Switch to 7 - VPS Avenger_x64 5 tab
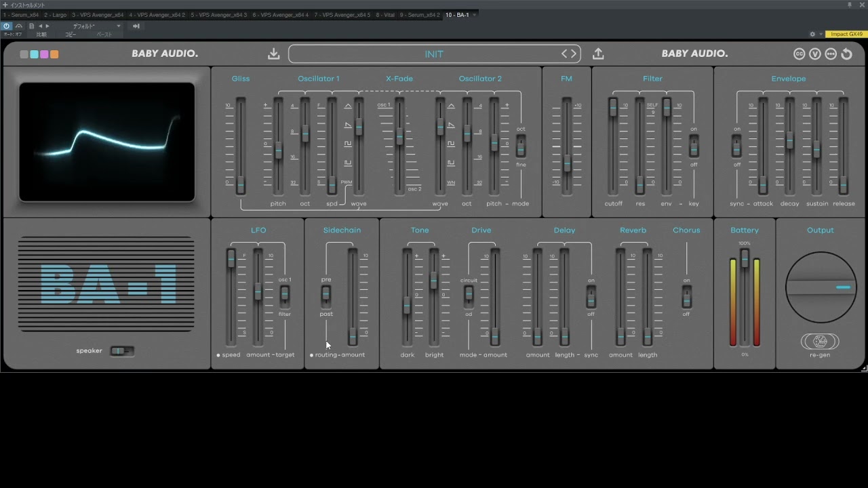 (342, 14)
